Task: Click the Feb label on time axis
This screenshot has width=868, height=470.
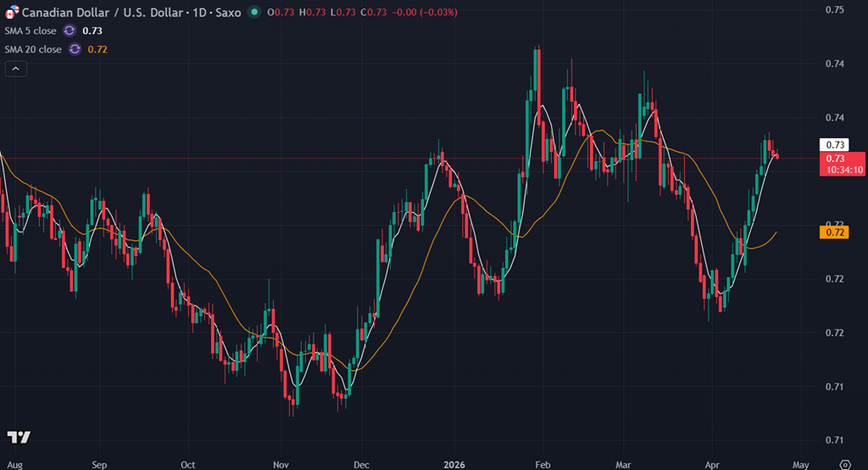Action: coord(542,464)
